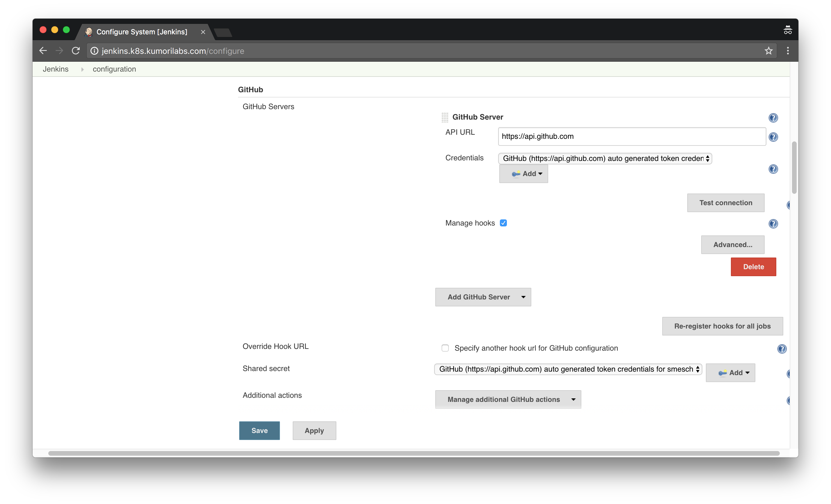Open help icon for Additional actions
Viewport: 831px width, 504px height.
(x=788, y=400)
